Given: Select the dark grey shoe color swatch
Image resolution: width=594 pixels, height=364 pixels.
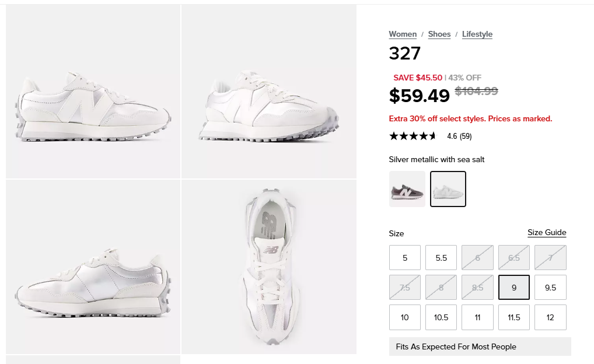Looking at the screenshot, I should 407,189.
